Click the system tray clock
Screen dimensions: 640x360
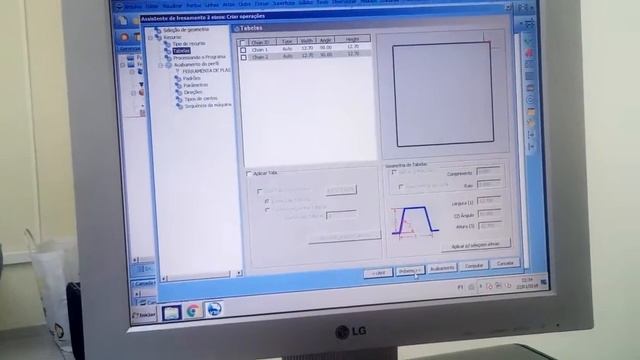pyautogui.click(x=527, y=283)
